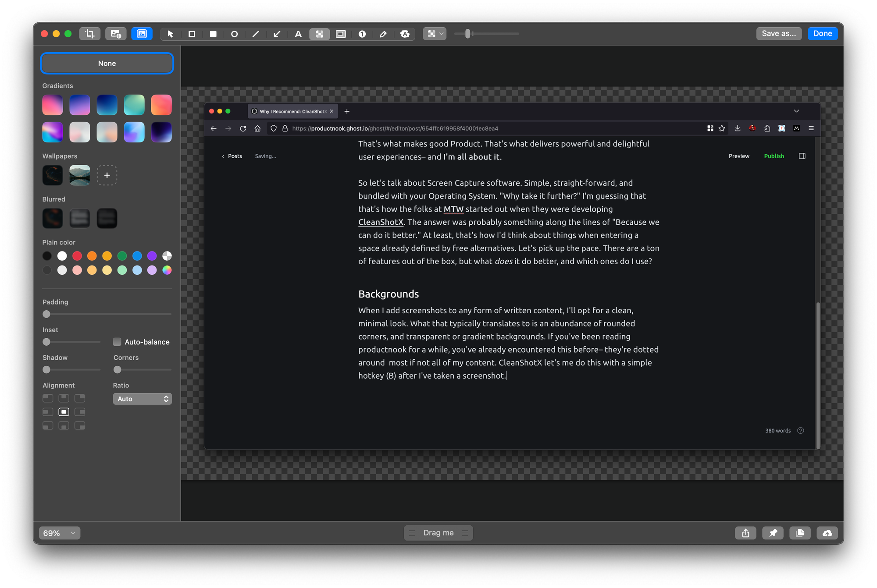Copy the screenshot to clipboard

point(800,533)
